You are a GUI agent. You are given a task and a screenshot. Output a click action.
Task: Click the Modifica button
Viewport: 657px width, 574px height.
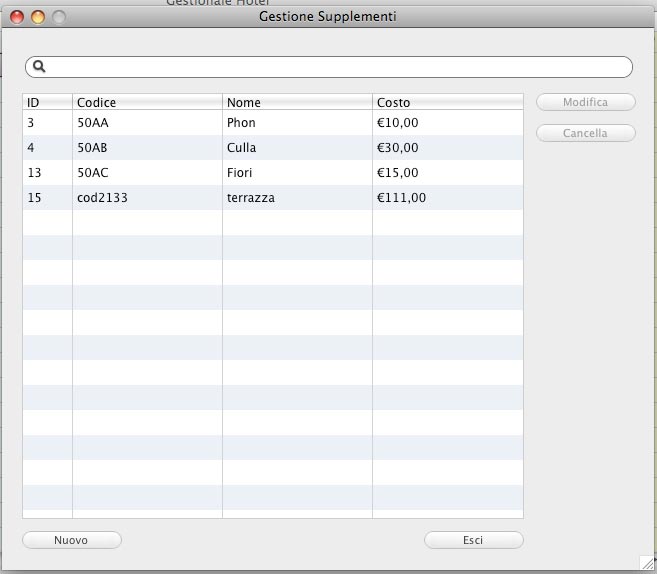tap(586, 102)
